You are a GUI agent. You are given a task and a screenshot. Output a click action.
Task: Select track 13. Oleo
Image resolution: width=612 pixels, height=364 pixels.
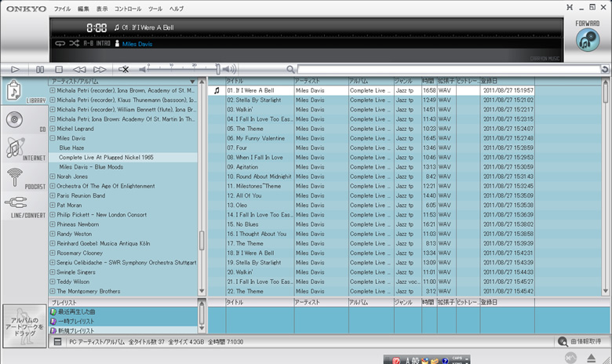click(x=237, y=206)
